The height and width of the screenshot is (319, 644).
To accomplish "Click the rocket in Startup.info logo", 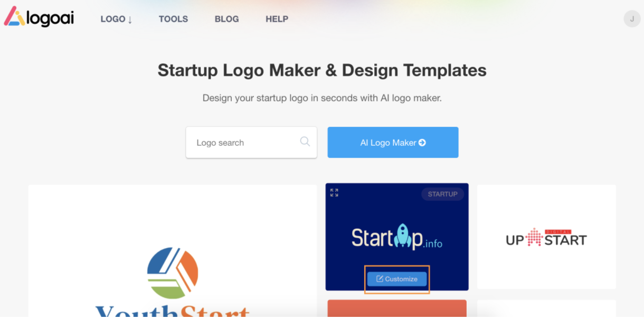I will (402, 236).
